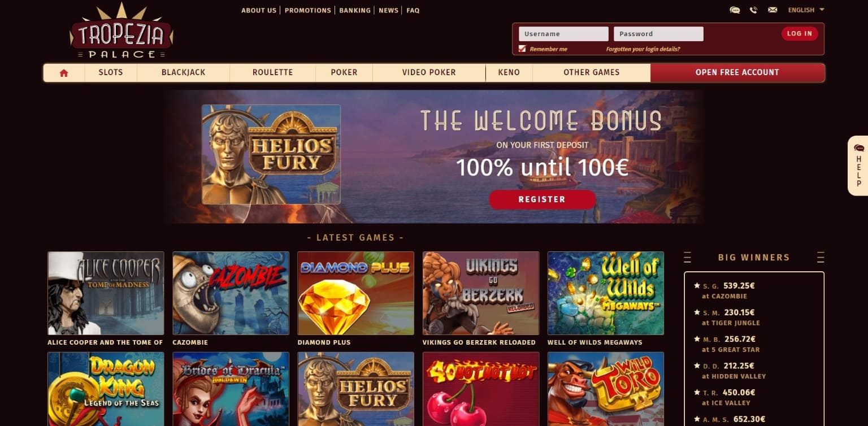The height and width of the screenshot is (426, 868).
Task: Click the Open Free Account button
Action: point(737,72)
